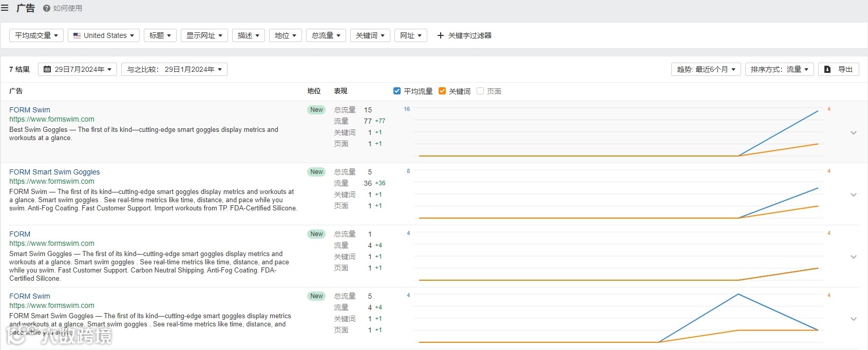This screenshot has height=350, width=868.
Task: Toggle the 关键词 orange checkbox
Action: 442,91
